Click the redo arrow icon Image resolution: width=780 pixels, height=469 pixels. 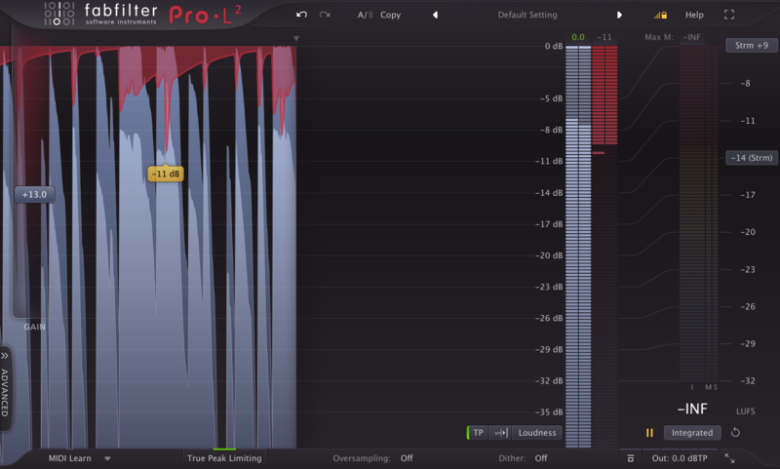(325, 14)
